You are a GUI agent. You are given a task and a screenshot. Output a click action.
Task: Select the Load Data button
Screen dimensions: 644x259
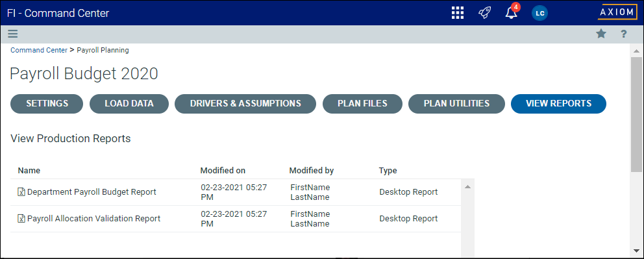[129, 103]
